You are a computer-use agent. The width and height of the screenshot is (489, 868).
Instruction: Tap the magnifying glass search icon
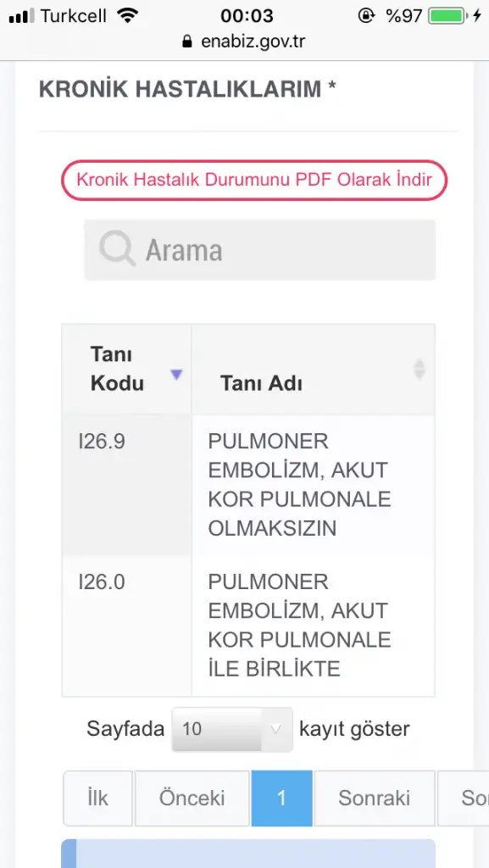(x=117, y=249)
